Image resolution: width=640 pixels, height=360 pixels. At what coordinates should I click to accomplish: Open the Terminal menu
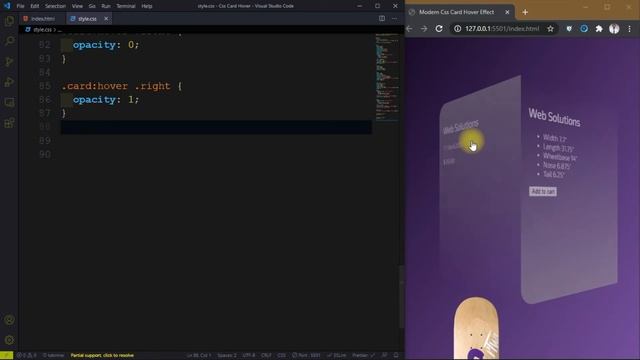[x=126, y=6]
